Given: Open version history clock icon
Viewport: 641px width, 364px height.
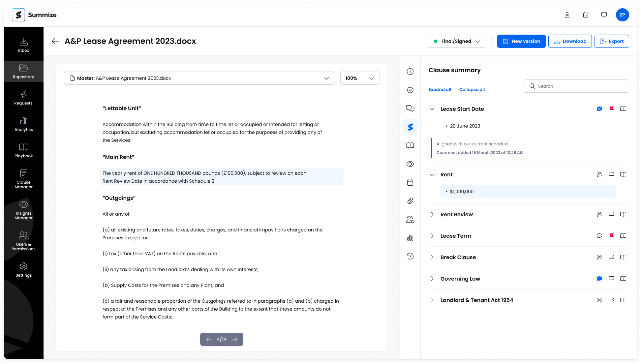Looking at the screenshot, I should pyautogui.click(x=410, y=256).
